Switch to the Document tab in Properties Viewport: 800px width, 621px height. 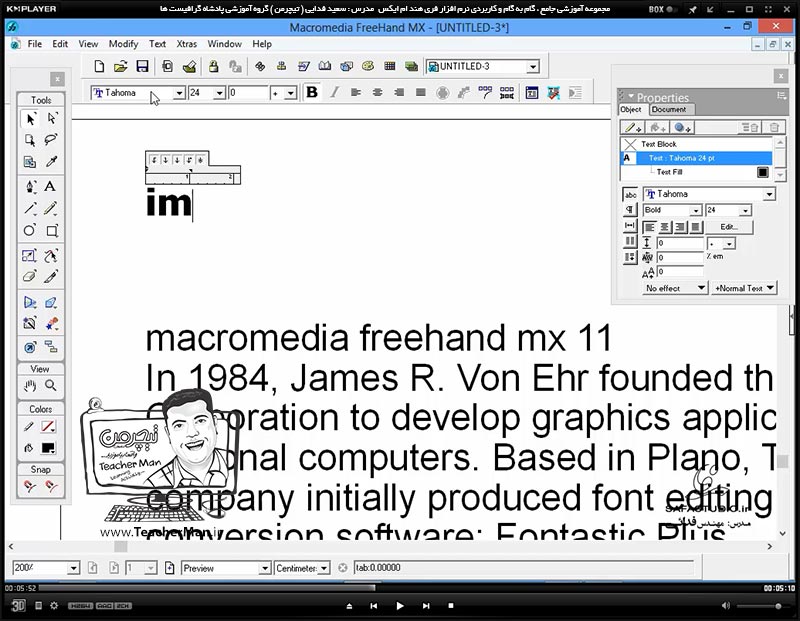coord(669,109)
